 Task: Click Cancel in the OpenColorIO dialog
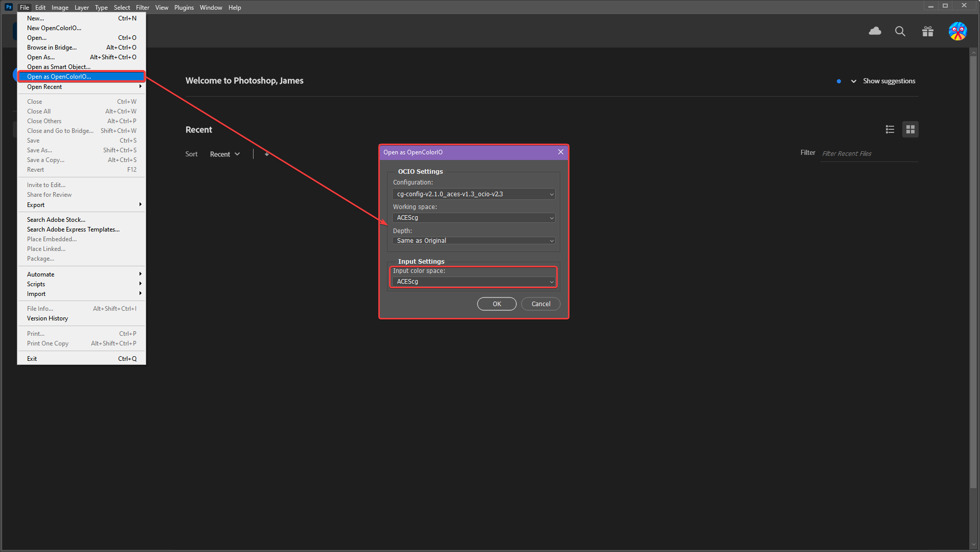[x=540, y=304]
